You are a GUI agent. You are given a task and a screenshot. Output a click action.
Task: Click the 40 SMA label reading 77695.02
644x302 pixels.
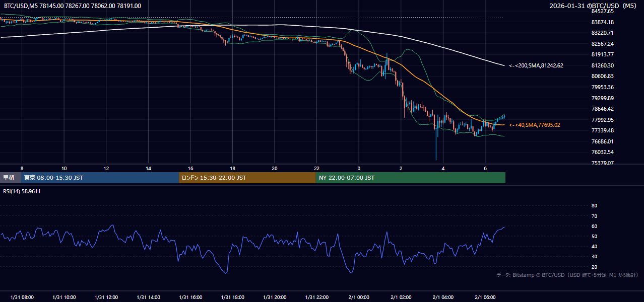[535, 125]
